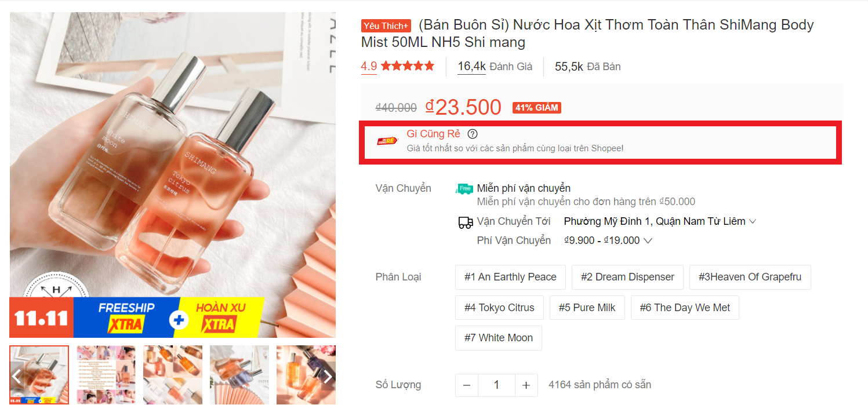Choose the #7 White Moon option
868x405 pixels.
coord(499,338)
